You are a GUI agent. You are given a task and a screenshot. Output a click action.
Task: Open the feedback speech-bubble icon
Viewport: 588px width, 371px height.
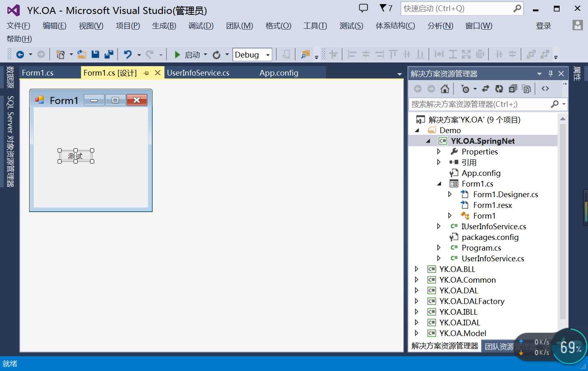pos(363,8)
